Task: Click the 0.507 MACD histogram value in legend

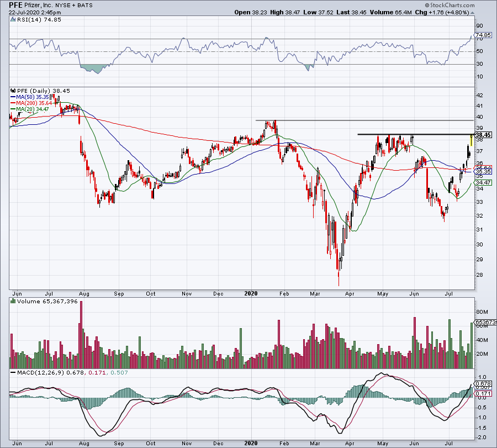Action: pos(119,372)
